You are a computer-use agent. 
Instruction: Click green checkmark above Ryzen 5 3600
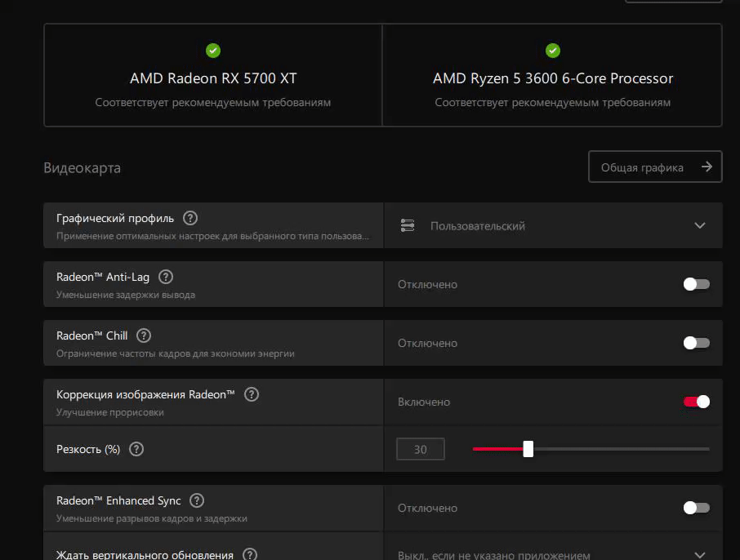[553, 51]
